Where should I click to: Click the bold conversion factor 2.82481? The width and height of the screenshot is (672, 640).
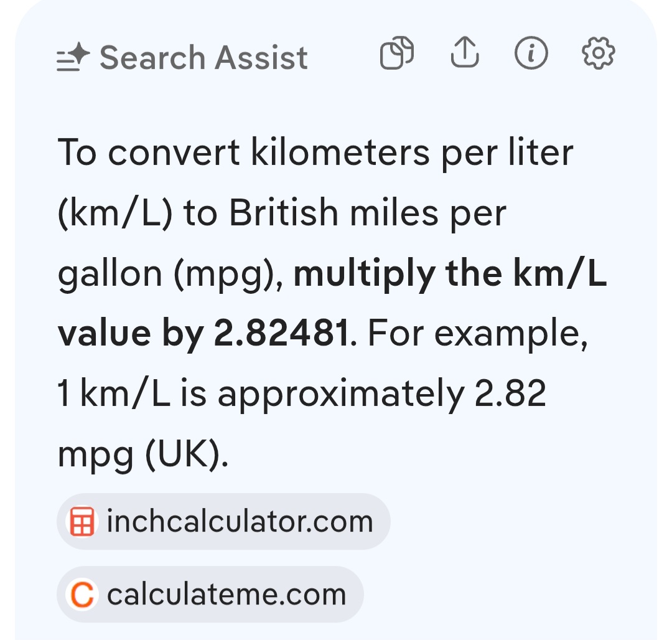tap(281, 332)
